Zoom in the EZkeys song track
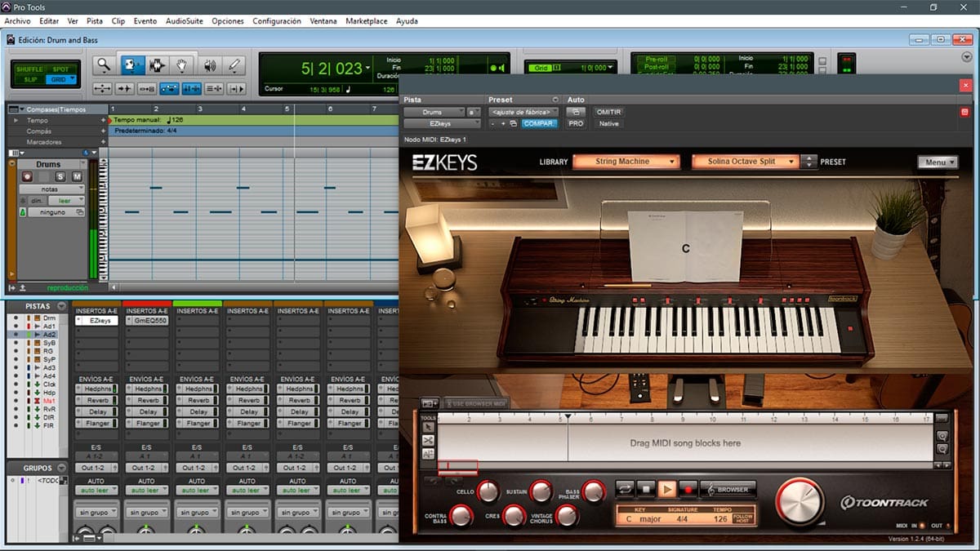Viewport: 980px width, 551px height. point(942,437)
